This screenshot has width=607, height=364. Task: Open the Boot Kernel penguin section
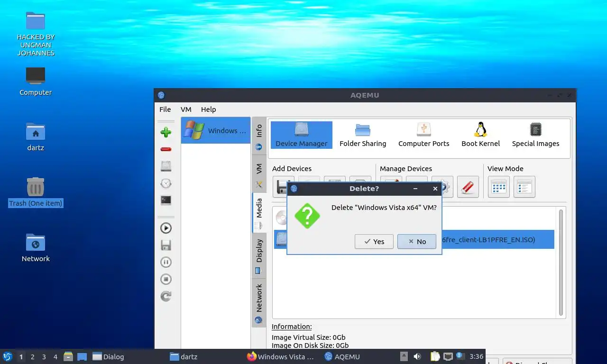coord(480,135)
